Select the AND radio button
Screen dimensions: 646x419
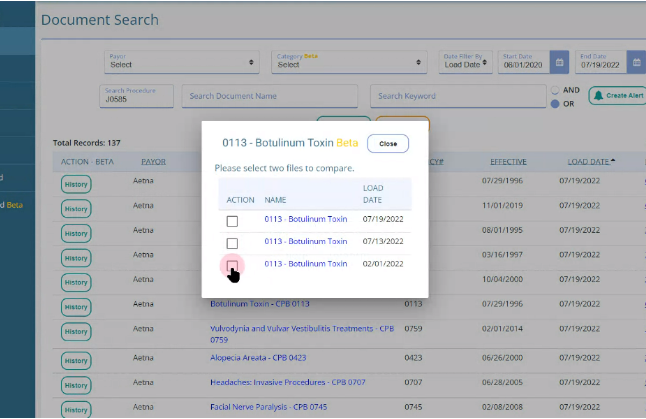pos(555,90)
